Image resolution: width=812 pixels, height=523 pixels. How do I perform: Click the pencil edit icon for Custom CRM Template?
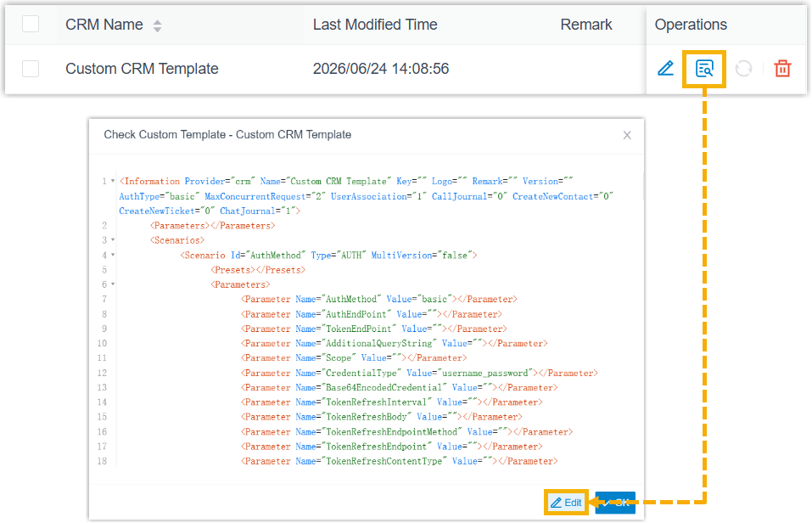point(665,69)
